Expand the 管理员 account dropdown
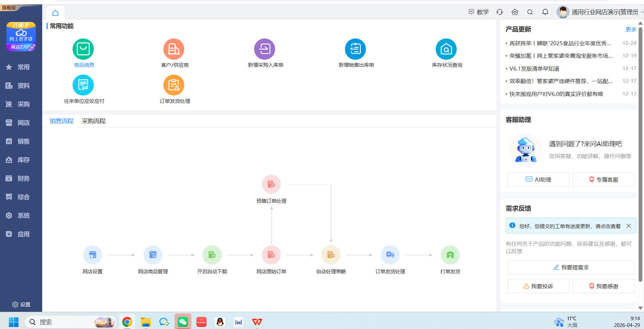The image size is (644, 329). 642,12
